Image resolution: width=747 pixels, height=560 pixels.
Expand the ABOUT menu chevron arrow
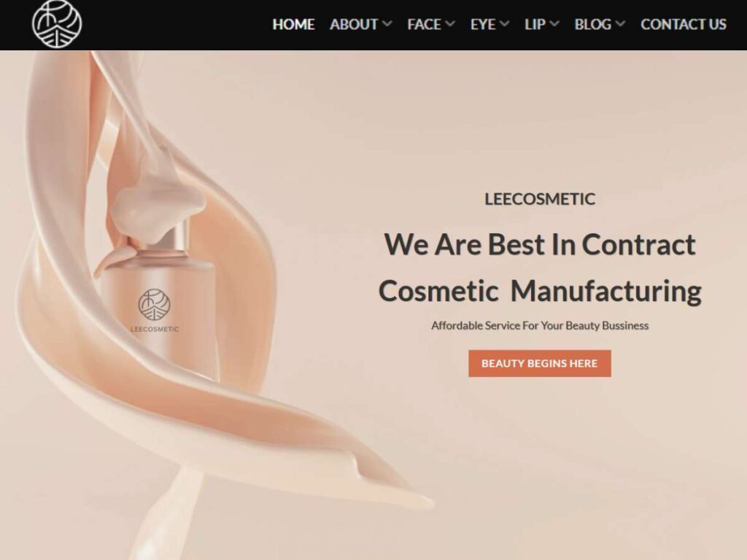point(387,24)
